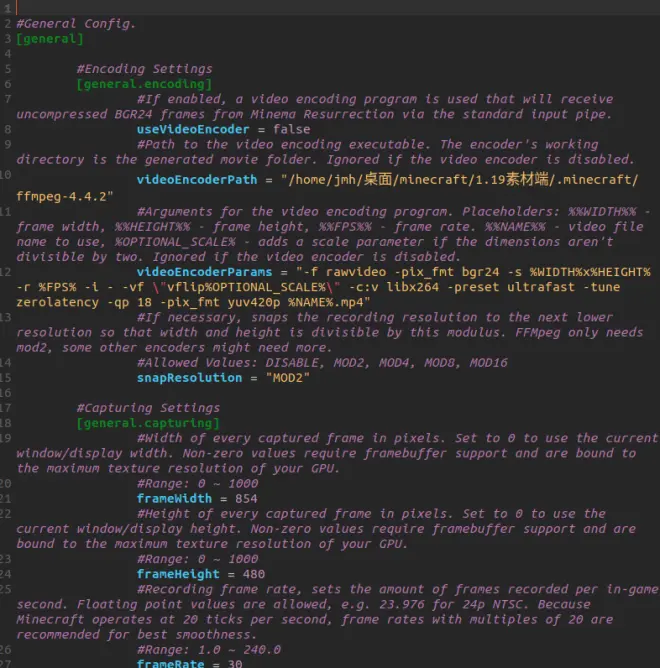
Task: Select the [general] section header
Action: point(50,39)
